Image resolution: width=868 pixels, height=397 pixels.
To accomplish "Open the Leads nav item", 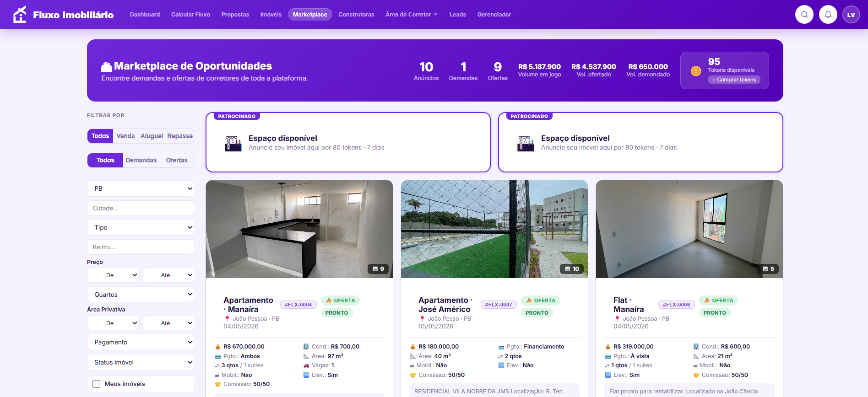I will pos(457,15).
